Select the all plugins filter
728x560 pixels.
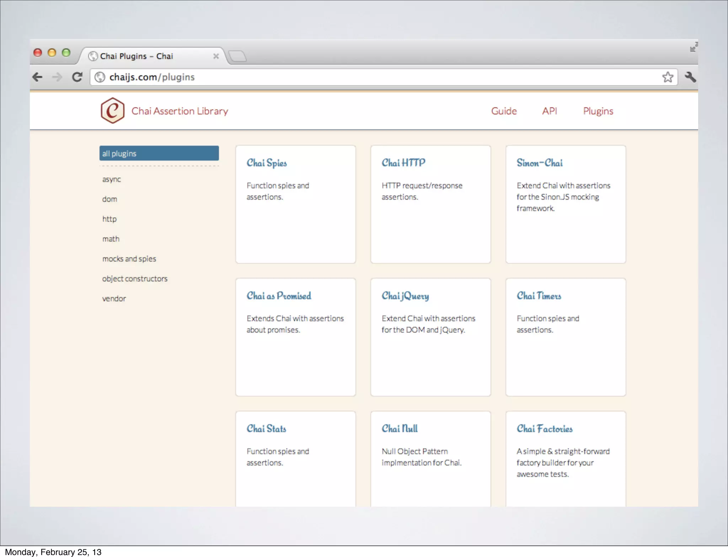point(159,153)
